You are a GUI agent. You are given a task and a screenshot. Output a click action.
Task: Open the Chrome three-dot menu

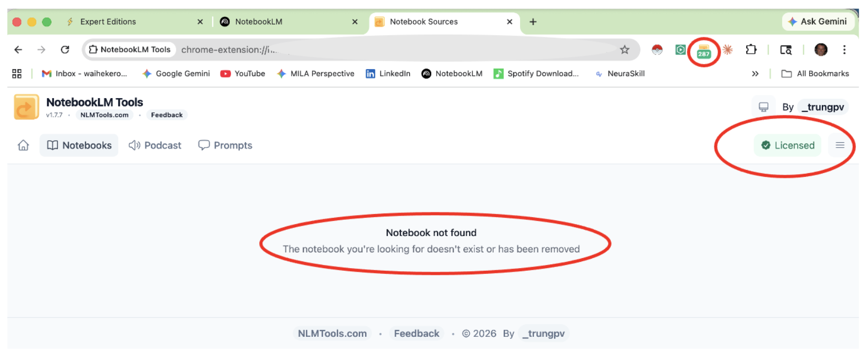[844, 50]
